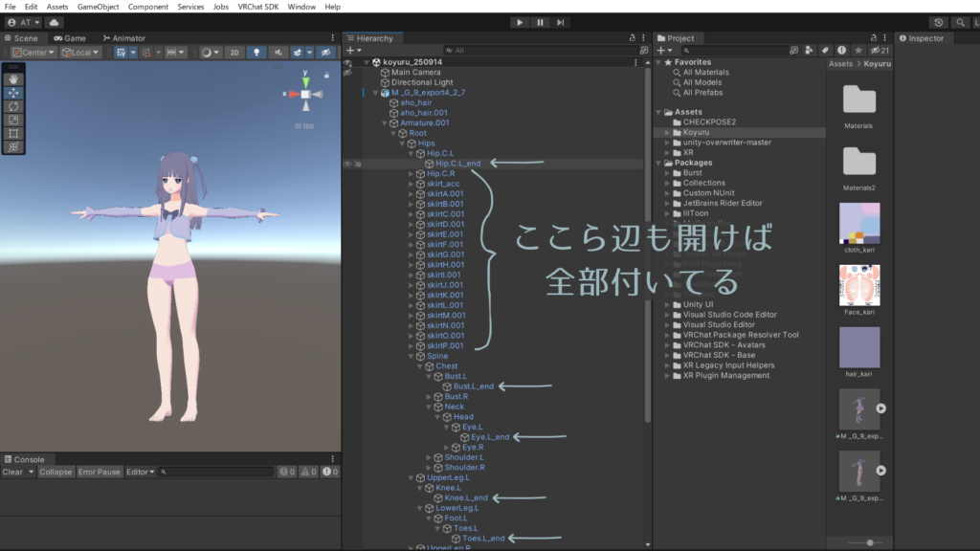Open the Center pivot mode dropdown

(x=33, y=53)
